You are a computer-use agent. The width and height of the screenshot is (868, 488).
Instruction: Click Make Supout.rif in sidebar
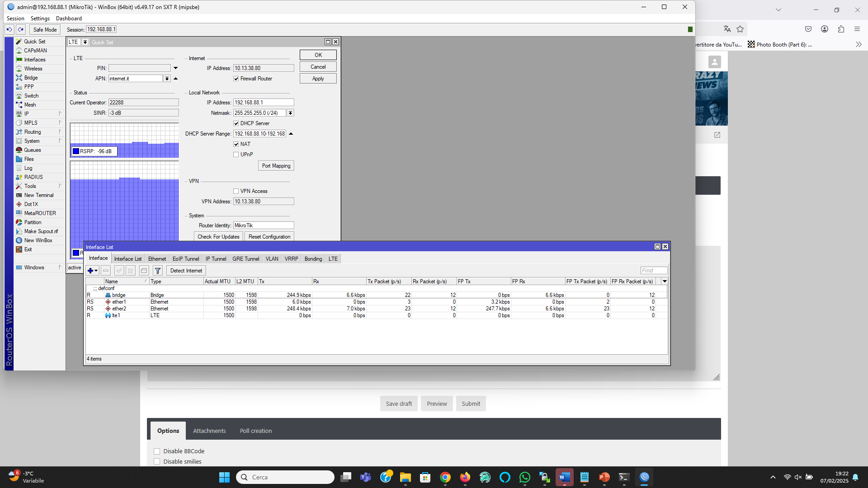click(x=41, y=231)
